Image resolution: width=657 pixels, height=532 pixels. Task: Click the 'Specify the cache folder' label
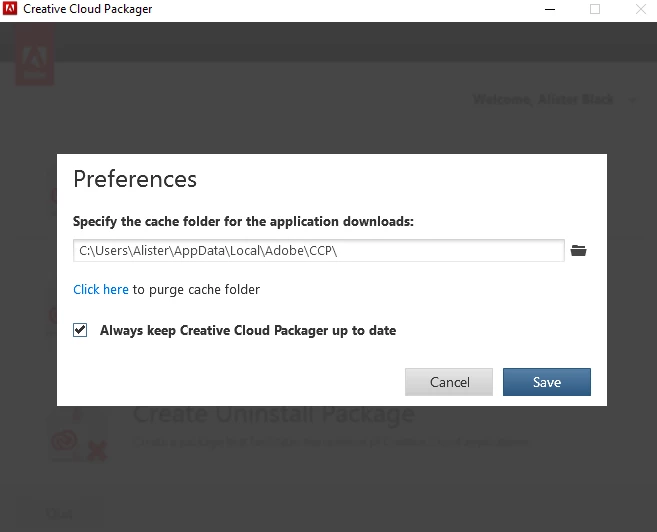pos(243,221)
